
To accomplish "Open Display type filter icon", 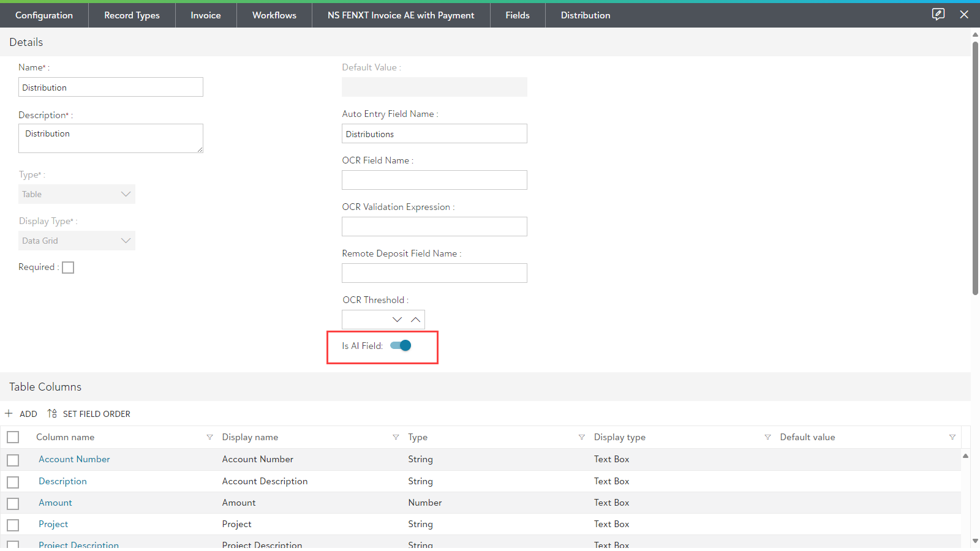I will pos(767,437).
